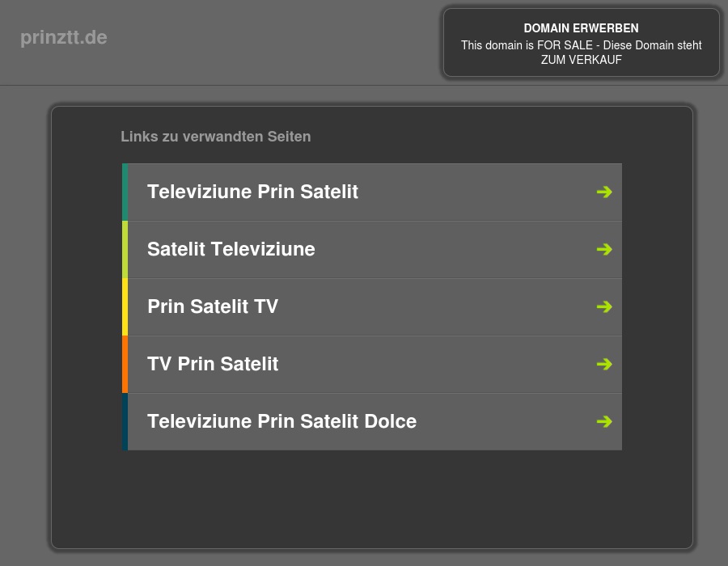Click the ZUM VERKAUF text line
728x566 pixels.
click(x=581, y=60)
